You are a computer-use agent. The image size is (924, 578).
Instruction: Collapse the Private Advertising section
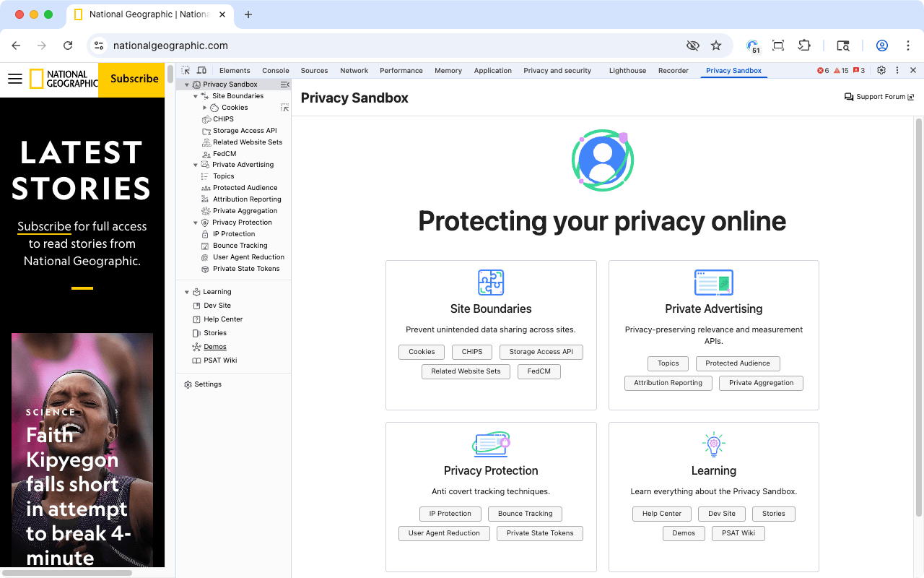[195, 164]
